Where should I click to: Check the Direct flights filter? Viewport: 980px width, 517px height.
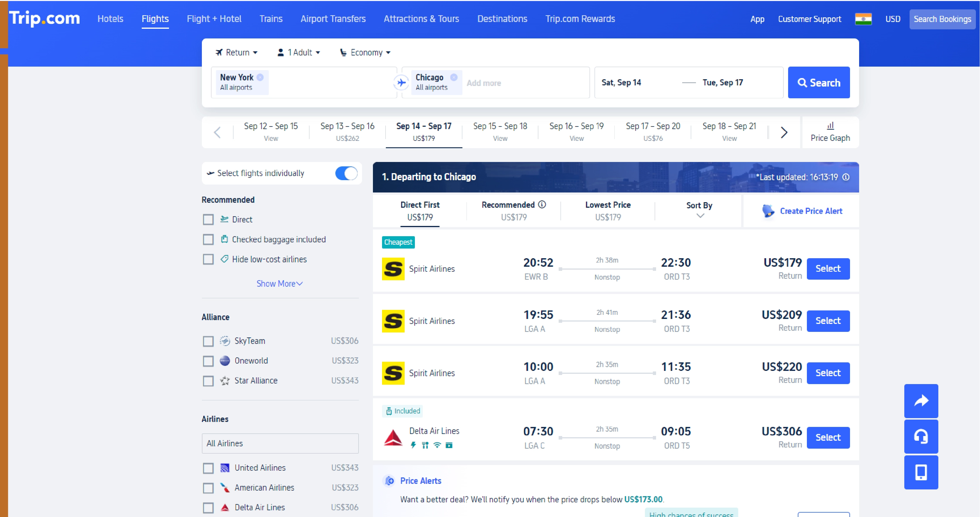(208, 219)
